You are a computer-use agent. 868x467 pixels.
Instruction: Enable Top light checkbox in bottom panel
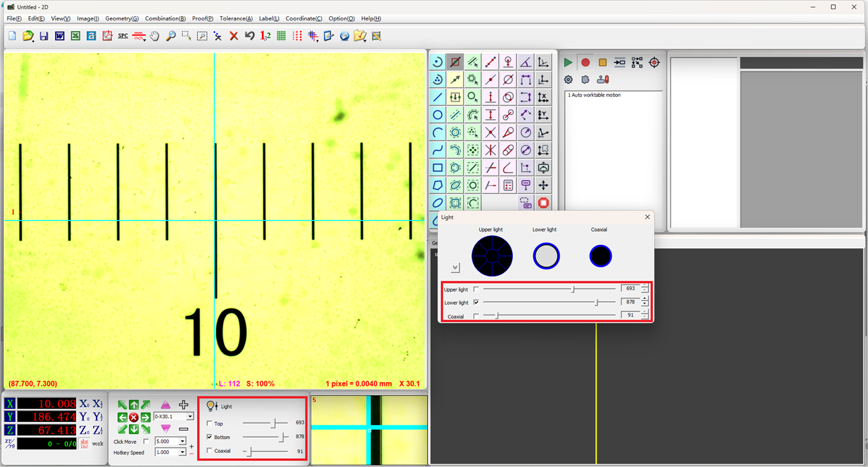[209, 424]
